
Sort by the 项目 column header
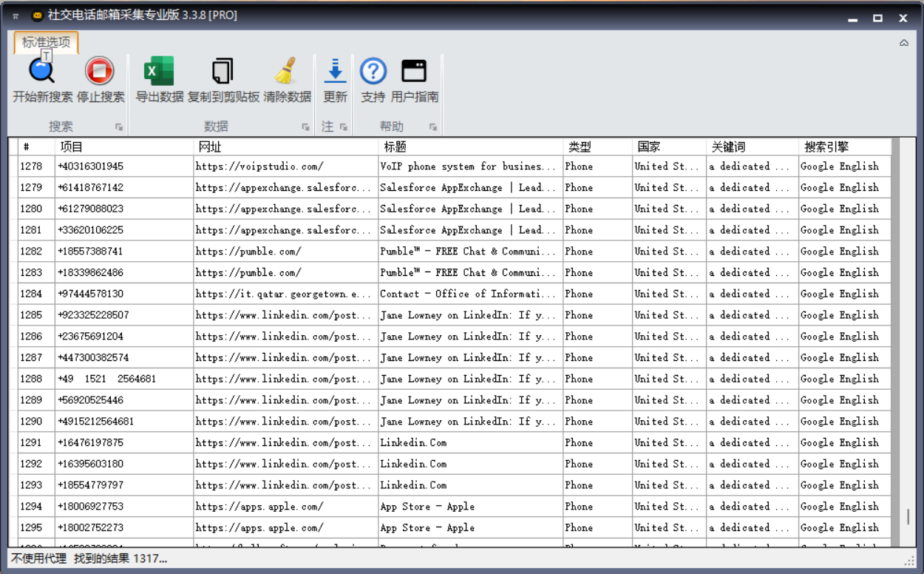tap(124, 146)
